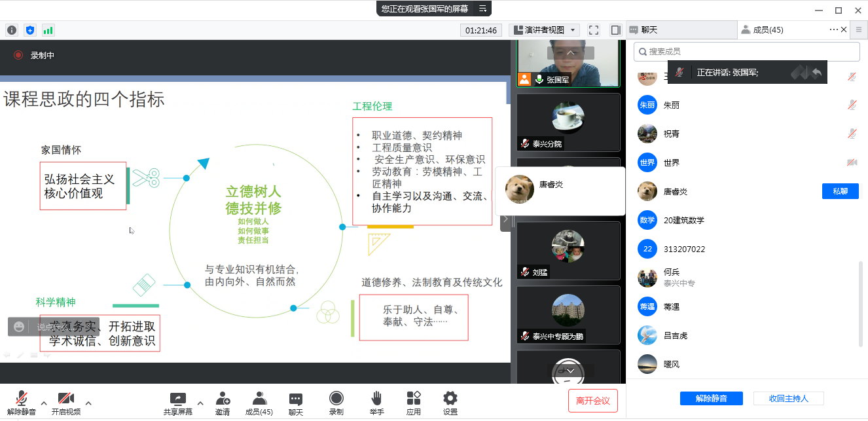Open the 应用 apps icon
Screen dimensions: 868x421
(413, 403)
